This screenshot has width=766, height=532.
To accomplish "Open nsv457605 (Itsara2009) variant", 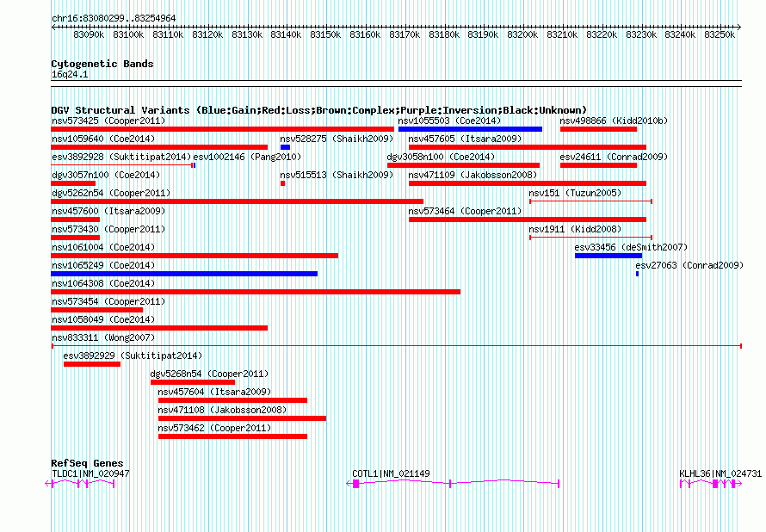I will [465, 139].
